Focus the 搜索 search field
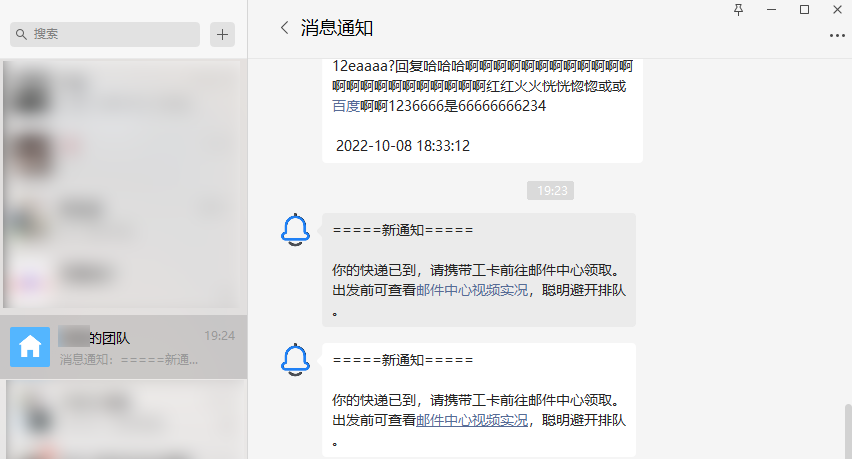 [x=105, y=34]
